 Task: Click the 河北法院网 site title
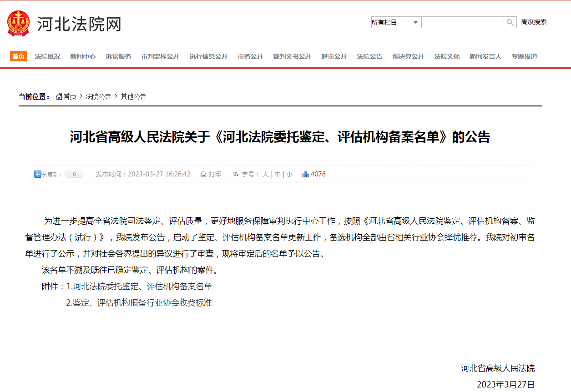tap(79, 24)
